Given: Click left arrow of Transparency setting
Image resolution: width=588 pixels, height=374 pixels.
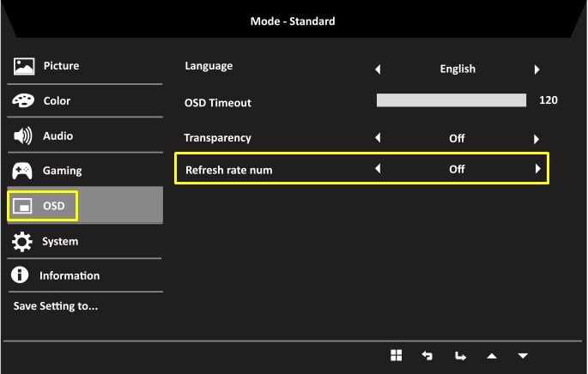Looking at the screenshot, I should coord(378,138).
